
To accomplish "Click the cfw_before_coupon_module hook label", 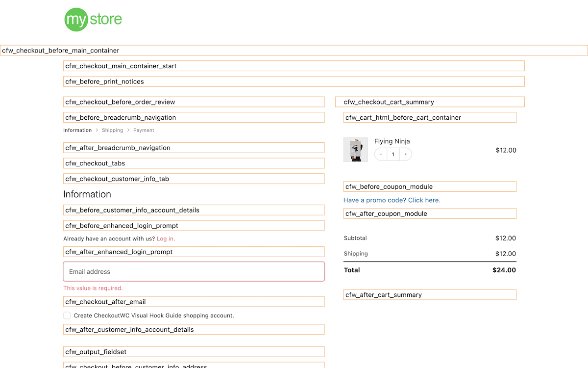I will coord(389,187).
